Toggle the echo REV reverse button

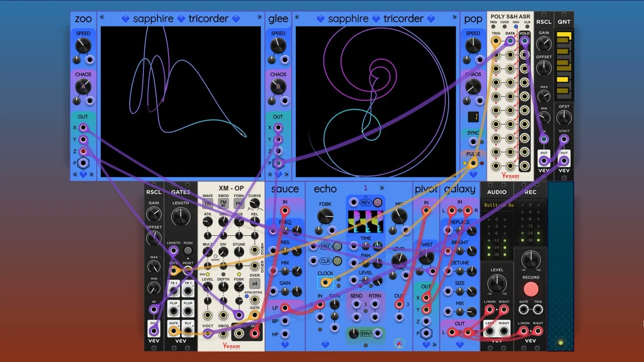pyautogui.click(x=377, y=203)
